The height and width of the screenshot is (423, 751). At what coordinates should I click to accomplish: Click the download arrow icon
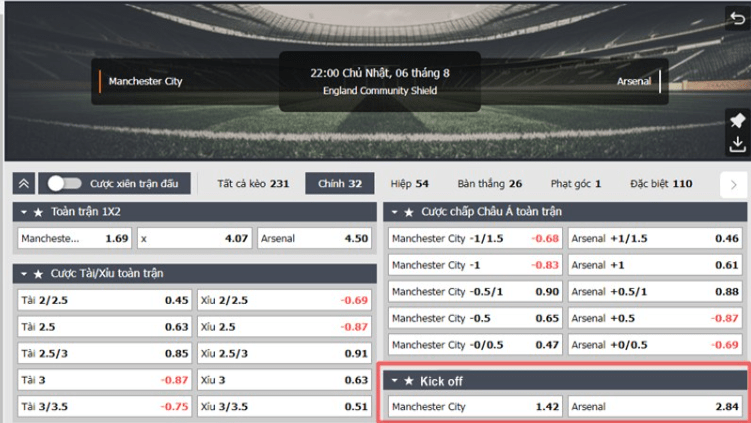[x=738, y=144]
